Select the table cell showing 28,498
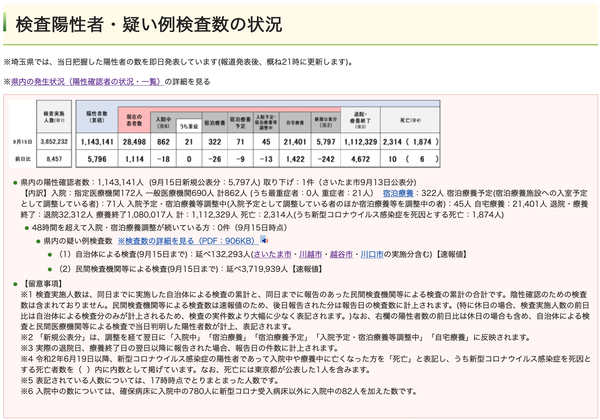This screenshot has height=420, width=600. (134, 142)
